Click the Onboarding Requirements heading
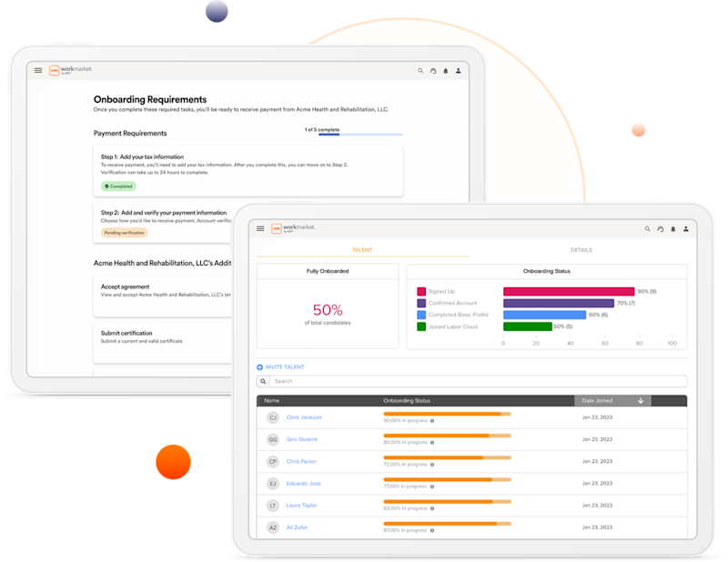Image resolution: width=728 pixels, height=562 pixels. coord(150,99)
